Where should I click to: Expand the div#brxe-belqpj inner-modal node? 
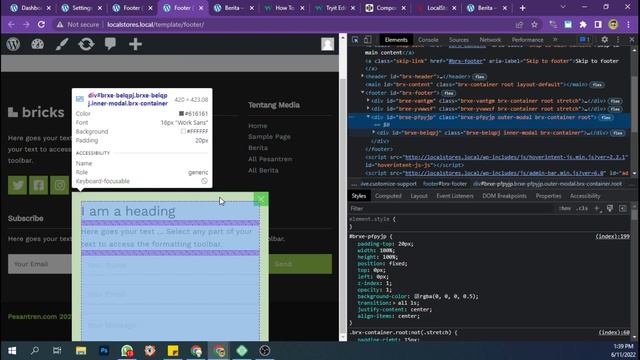click(x=374, y=133)
